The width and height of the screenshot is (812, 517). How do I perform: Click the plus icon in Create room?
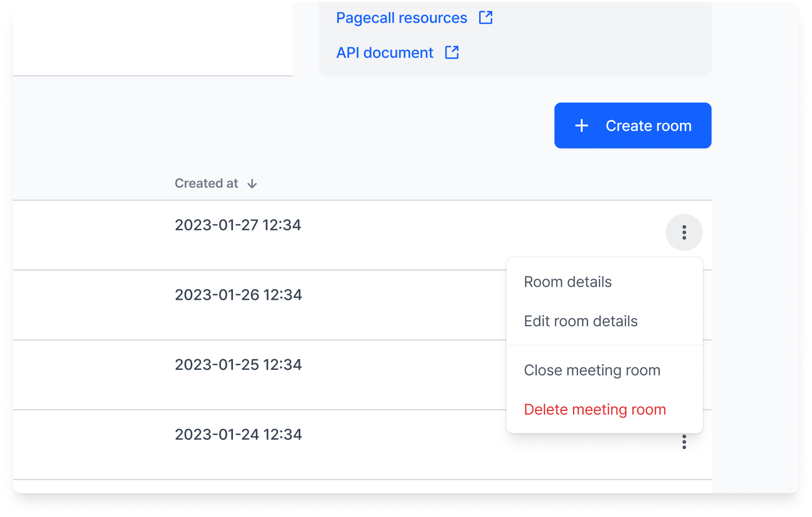tap(582, 126)
